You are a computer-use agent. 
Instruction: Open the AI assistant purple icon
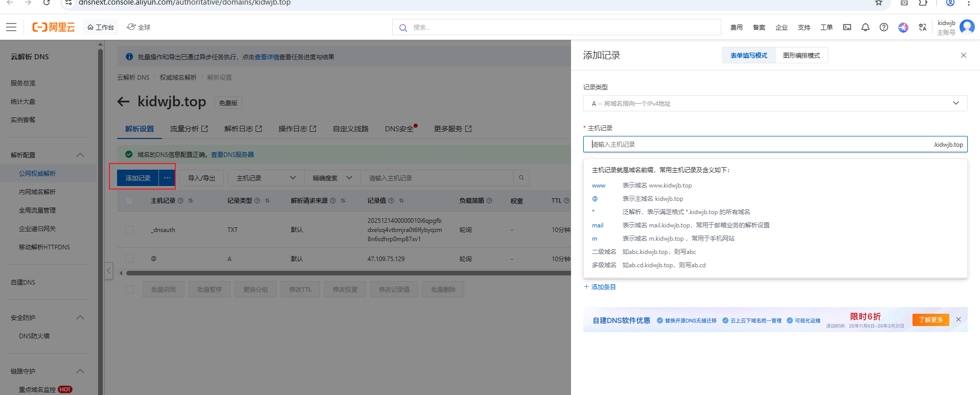pyautogui.click(x=903, y=27)
